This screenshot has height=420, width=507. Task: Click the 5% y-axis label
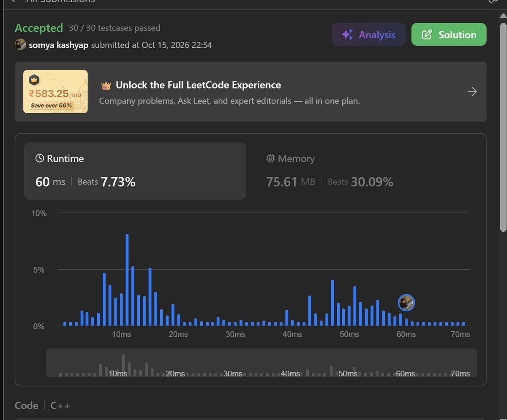coord(39,270)
